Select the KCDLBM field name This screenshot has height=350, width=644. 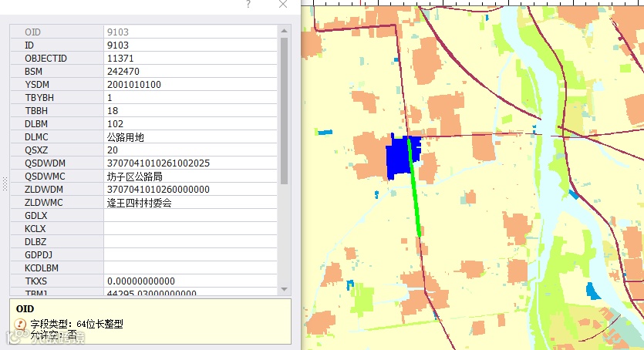(x=42, y=268)
